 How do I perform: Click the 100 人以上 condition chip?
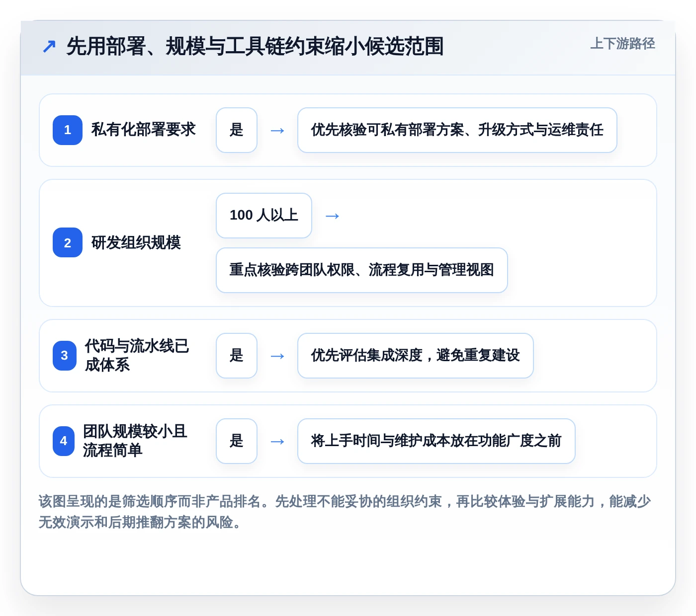click(x=264, y=216)
